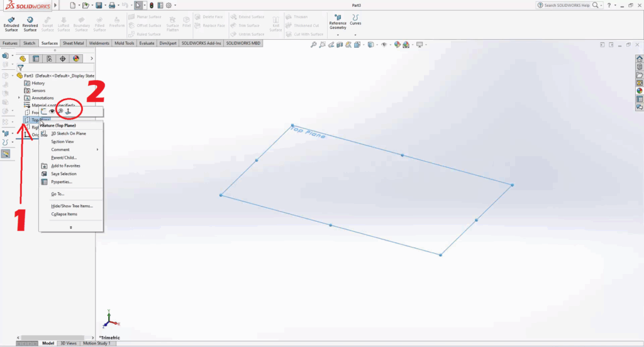This screenshot has height=347, width=644.
Task: Choose 3D Sketch On Plane from context menu
Action: click(69, 134)
